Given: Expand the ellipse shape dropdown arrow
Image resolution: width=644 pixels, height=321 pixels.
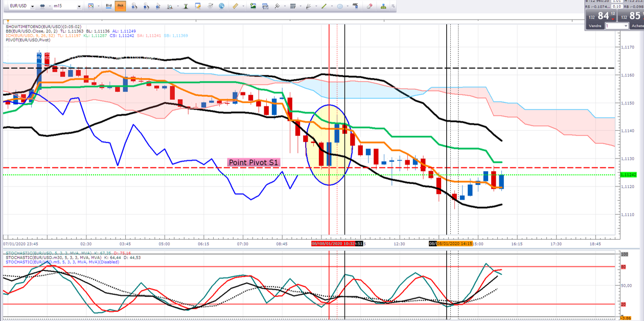Looking at the screenshot, I should [348, 6].
